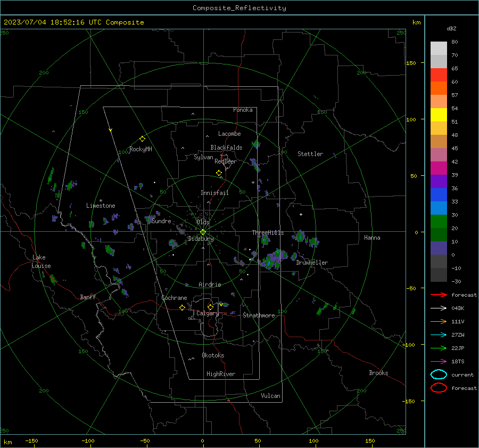Click the magenta 18TS arrow legend icon
The height and width of the screenshot is (448, 479).
coord(439,362)
